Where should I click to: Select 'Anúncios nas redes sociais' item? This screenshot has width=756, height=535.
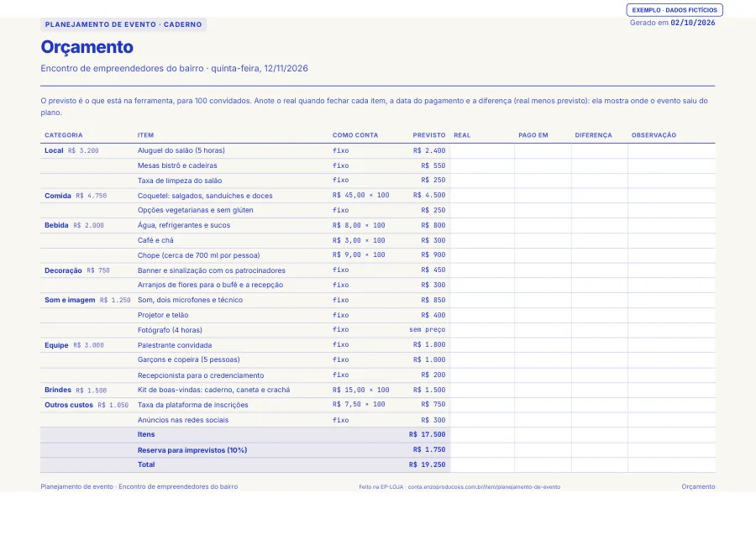(x=183, y=420)
